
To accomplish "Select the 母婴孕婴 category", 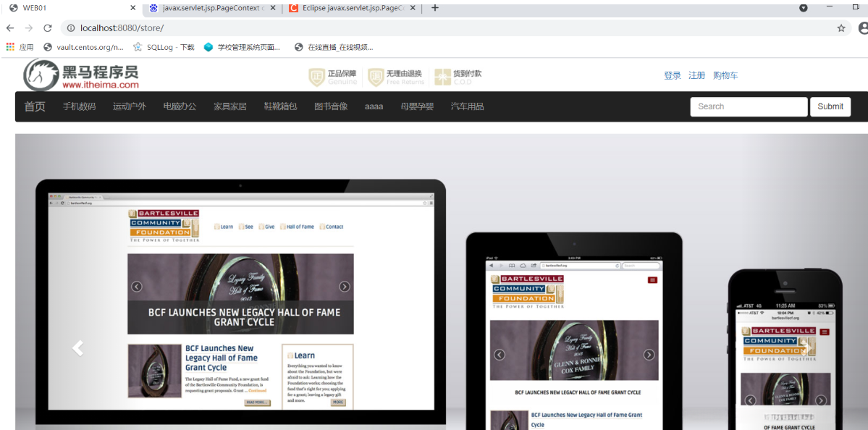I will pyautogui.click(x=418, y=106).
